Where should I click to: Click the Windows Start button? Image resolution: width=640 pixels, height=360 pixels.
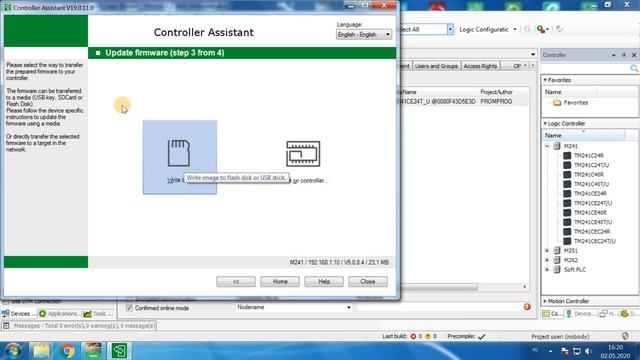tap(13, 351)
